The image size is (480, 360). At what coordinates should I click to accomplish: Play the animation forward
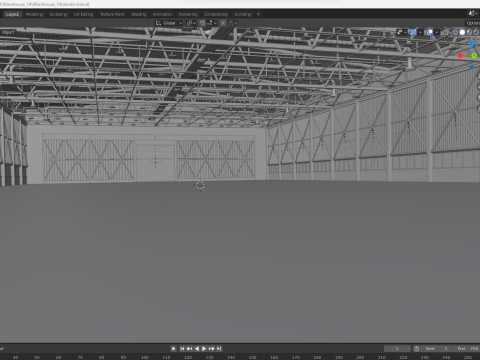pos(204,349)
